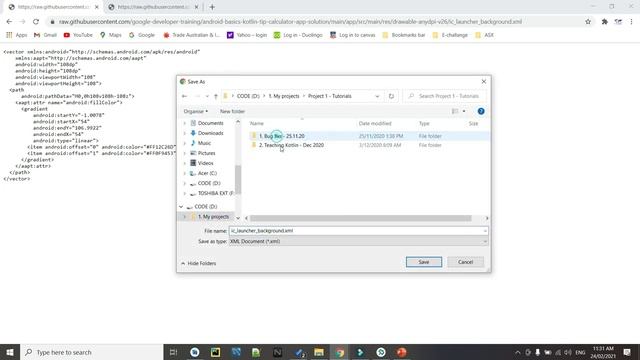Open the Log in - Duolingo bookmark

298,35
